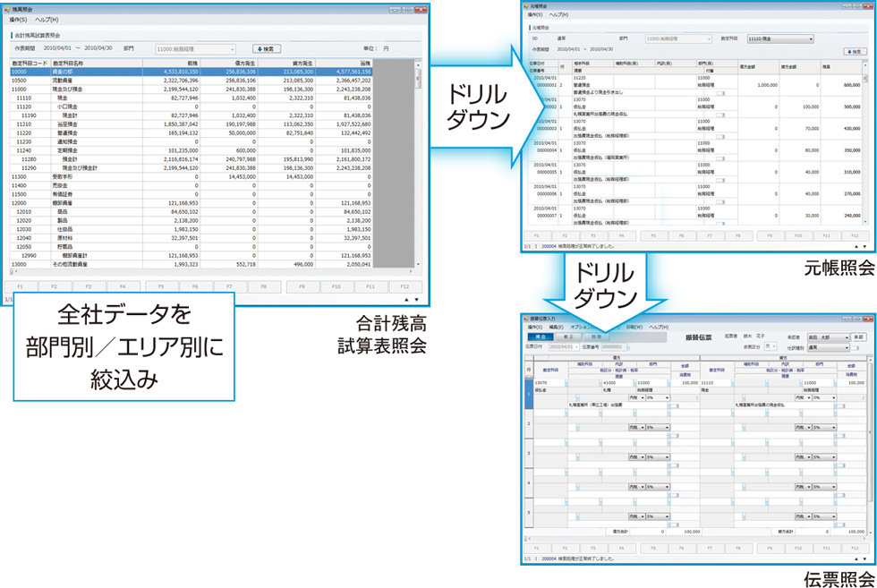
Task: Open credit 0% tax rate dropdown in row 1
Action: pyautogui.click(x=824, y=397)
